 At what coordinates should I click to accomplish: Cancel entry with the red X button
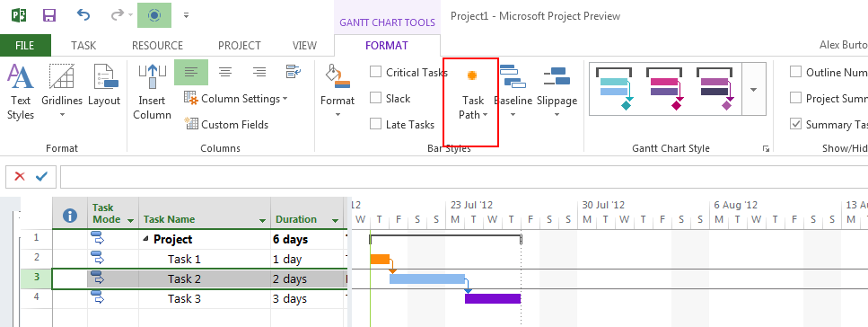click(20, 177)
